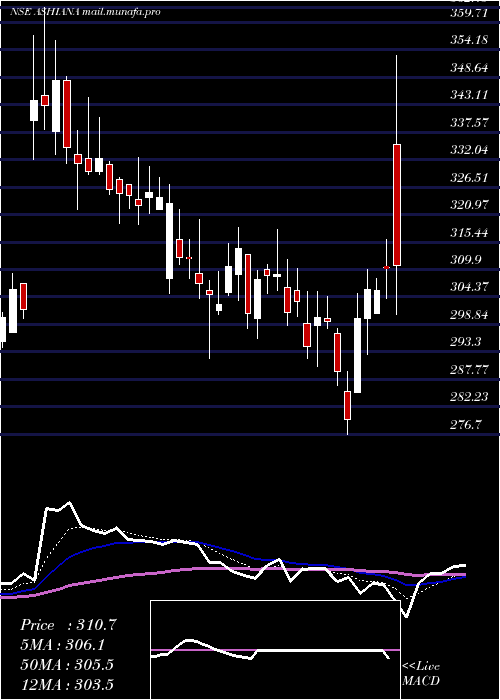Click the 287.77 price axis label
The height and width of the screenshot is (700, 500).
(469, 370)
